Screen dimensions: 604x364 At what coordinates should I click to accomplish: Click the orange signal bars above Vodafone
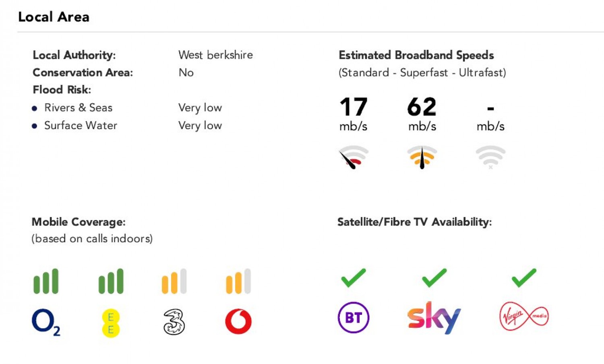(238, 281)
